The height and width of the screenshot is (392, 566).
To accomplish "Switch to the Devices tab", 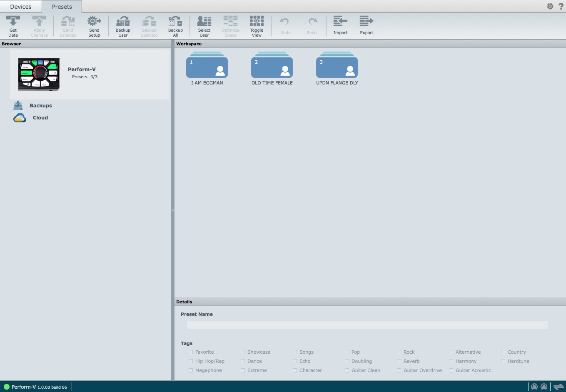I will tap(21, 6).
